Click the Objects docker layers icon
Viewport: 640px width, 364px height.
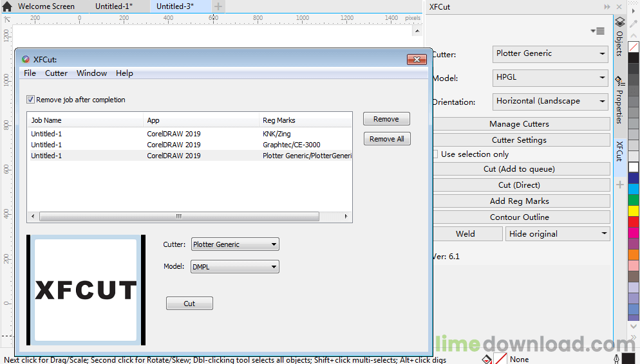point(619,23)
